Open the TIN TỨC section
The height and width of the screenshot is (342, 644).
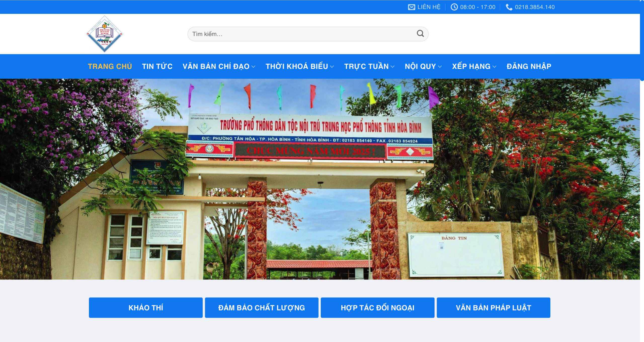[x=157, y=66]
